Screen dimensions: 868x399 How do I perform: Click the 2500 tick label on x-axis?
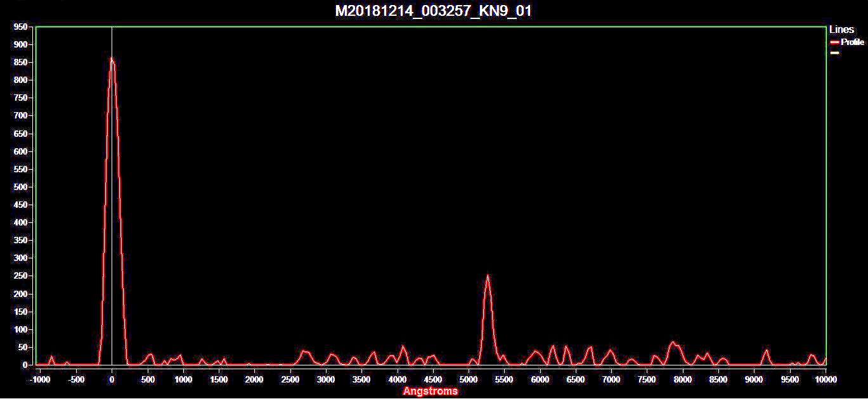pyautogui.click(x=290, y=379)
